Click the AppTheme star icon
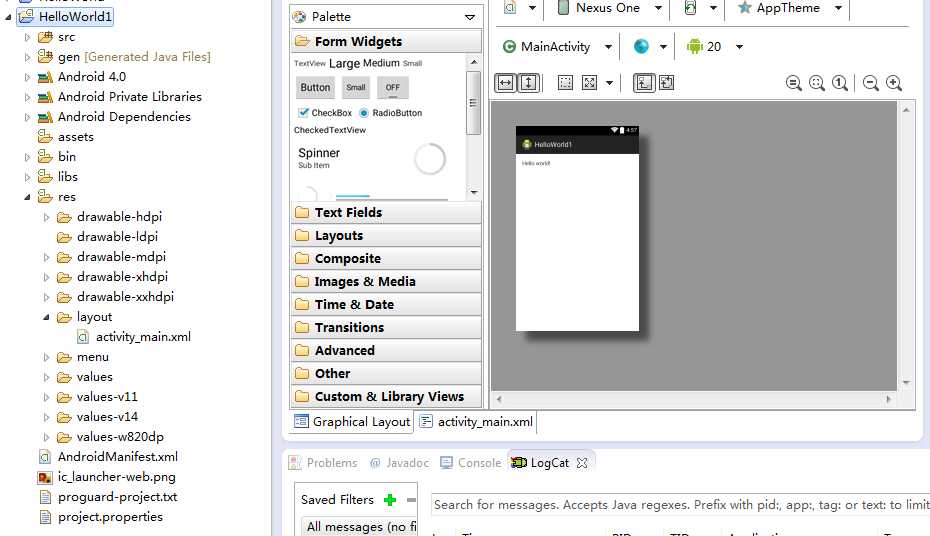The width and height of the screenshot is (930, 536). pyautogui.click(x=744, y=8)
